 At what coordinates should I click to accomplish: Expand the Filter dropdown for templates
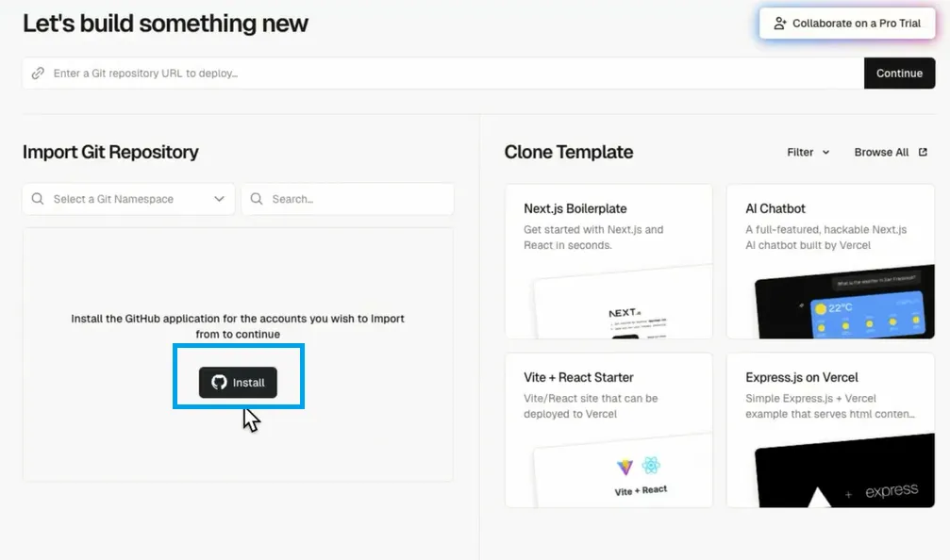click(x=808, y=152)
